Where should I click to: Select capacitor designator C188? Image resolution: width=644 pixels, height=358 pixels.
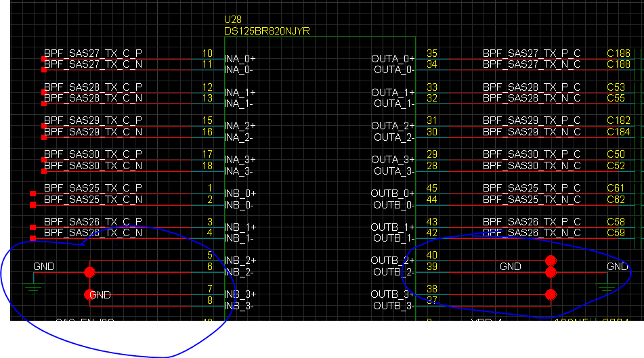click(x=618, y=64)
